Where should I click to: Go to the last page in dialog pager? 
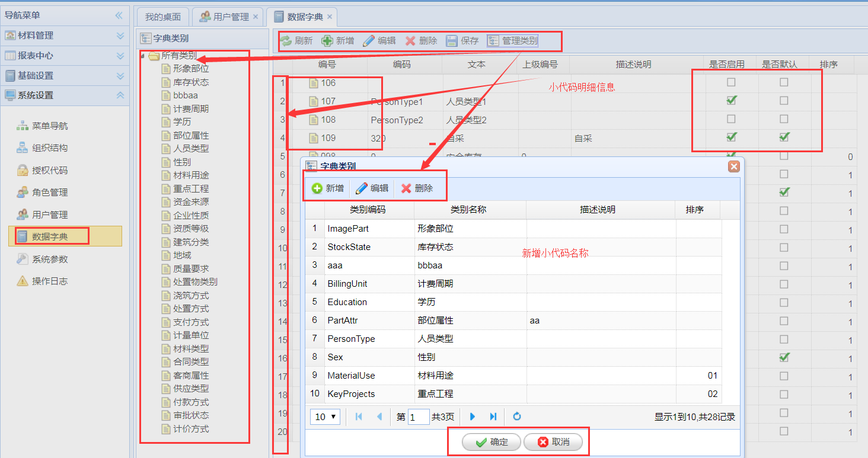(x=493, y=417)
